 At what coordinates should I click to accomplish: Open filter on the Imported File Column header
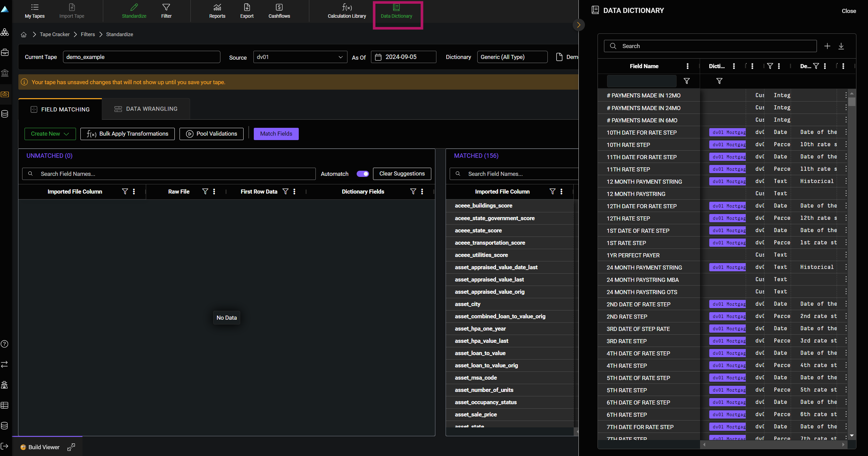(125, 192)
